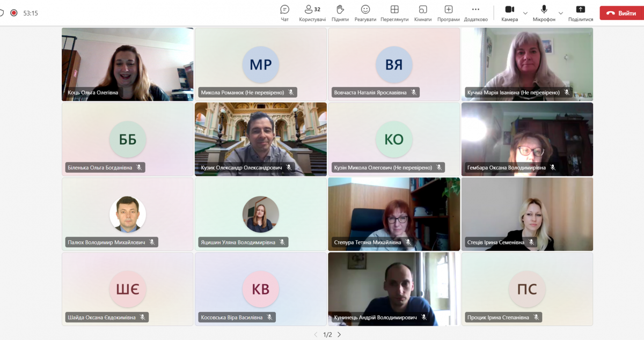The height and width of the screenshot is (340, 644).
Task: Expand the microphone options dropdown arrow
Action: pos(561,13)
